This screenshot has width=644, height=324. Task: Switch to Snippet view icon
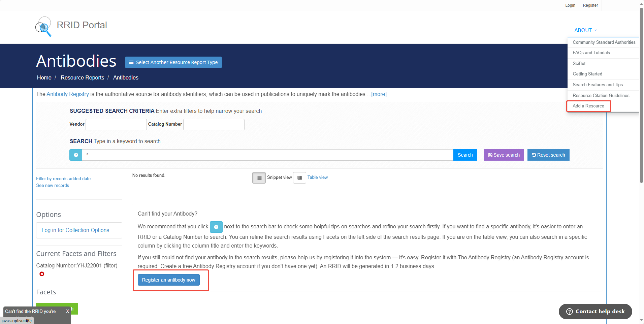pyautogui.click(x=259, y=178)
